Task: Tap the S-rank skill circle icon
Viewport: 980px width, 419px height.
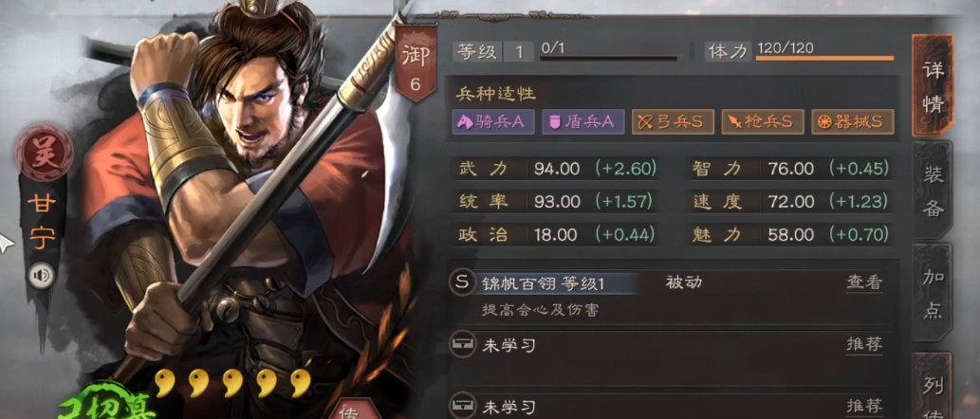Action: click(x=461, y=282)
